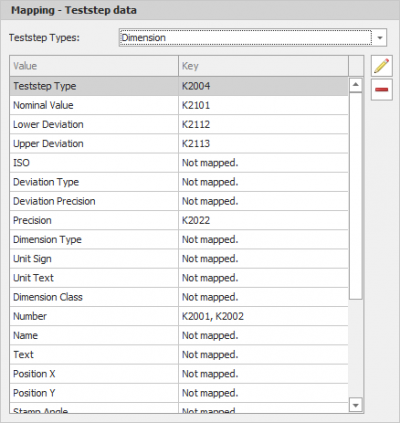Screen dimensions: 400x423
Task: Select the Deviation Precision row
Action: [x=179, y=201]
